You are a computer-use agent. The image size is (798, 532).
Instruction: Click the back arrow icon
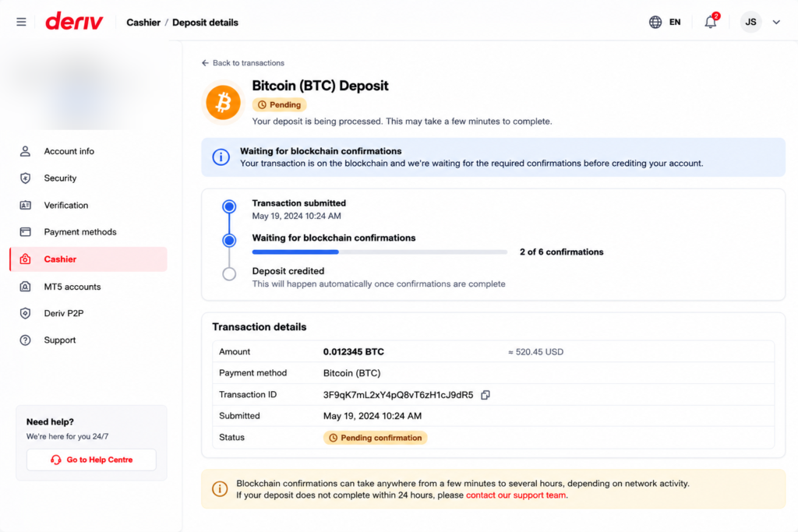coord(205,63)
